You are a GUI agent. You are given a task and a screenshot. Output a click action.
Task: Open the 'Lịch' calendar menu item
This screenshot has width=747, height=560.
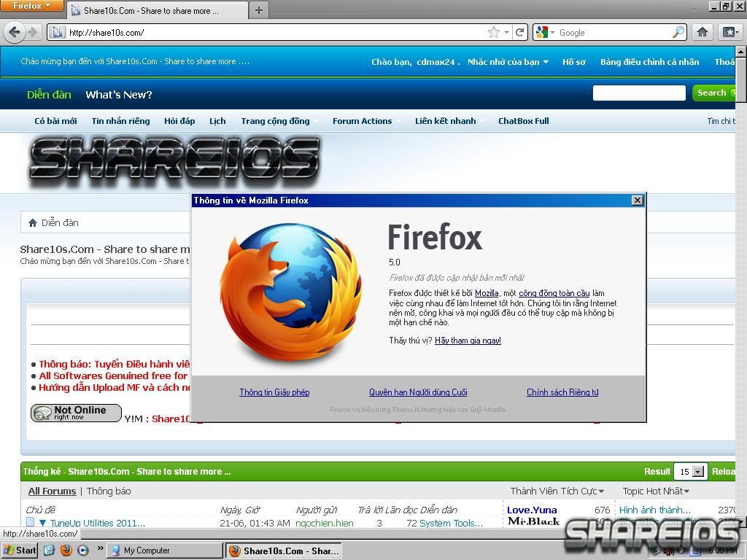(217, 121)
